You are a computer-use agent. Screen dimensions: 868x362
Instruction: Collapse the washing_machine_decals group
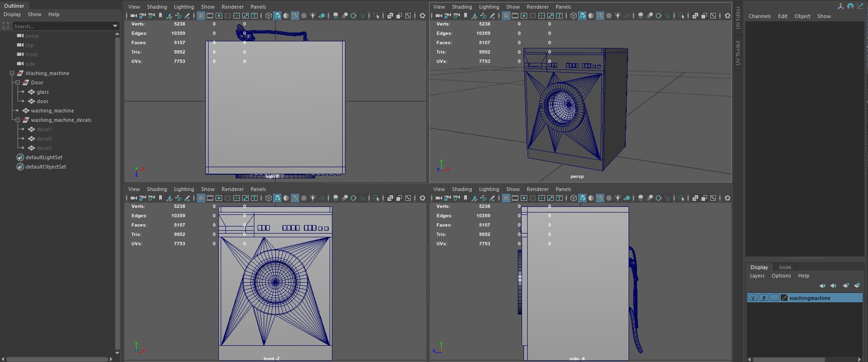18,120
